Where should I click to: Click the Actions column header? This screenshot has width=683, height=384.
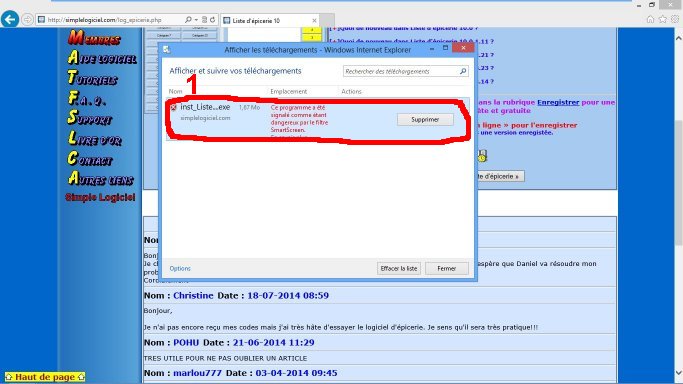click(351, 91)
